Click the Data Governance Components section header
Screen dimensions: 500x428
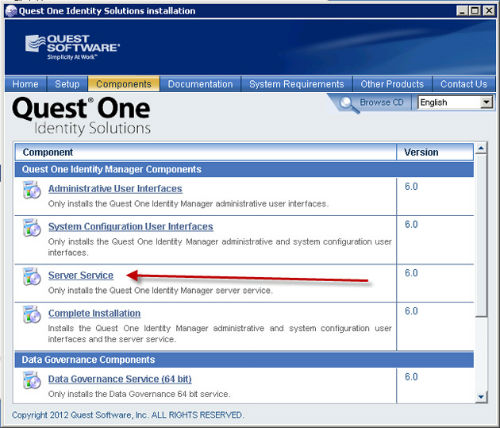244,360
